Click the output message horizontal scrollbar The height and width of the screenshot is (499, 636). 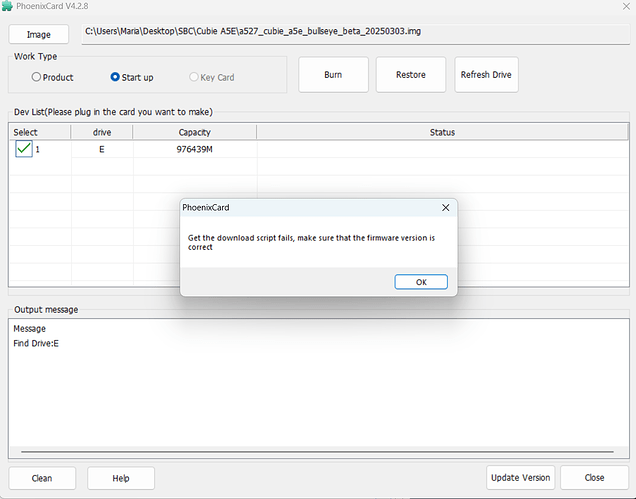[x=317, y=451]
